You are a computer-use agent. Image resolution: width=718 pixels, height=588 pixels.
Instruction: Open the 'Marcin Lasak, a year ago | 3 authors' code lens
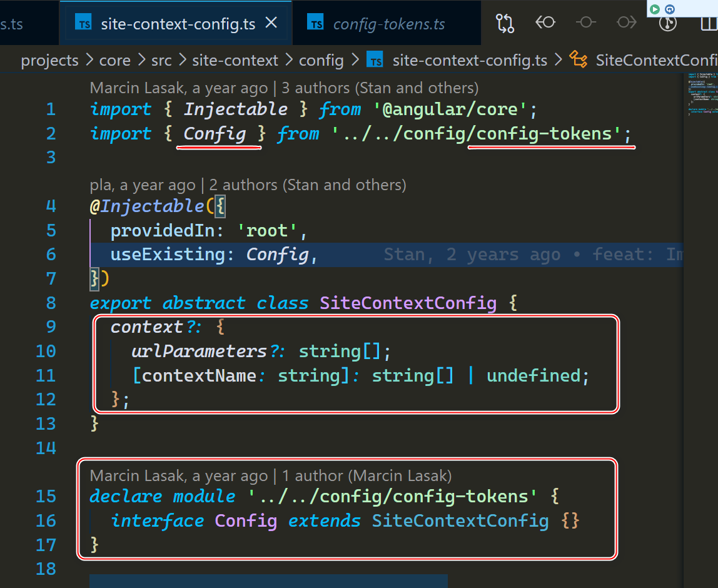pos(284,88)
